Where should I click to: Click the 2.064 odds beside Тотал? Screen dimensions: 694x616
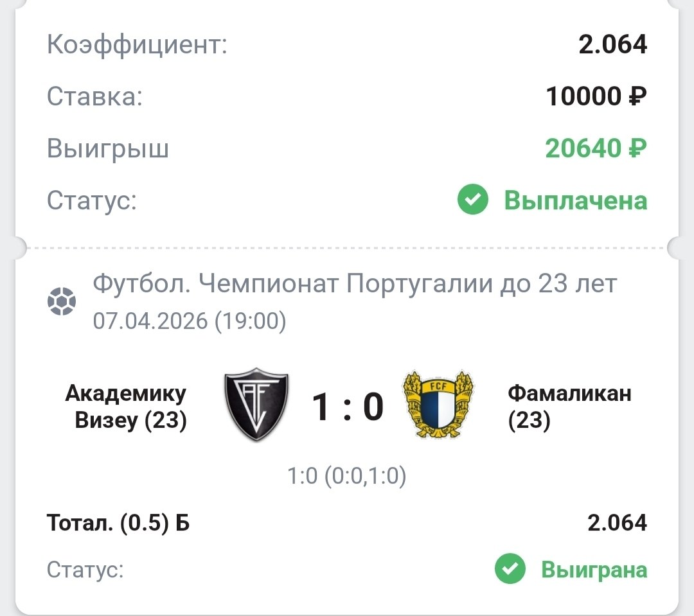617,523
